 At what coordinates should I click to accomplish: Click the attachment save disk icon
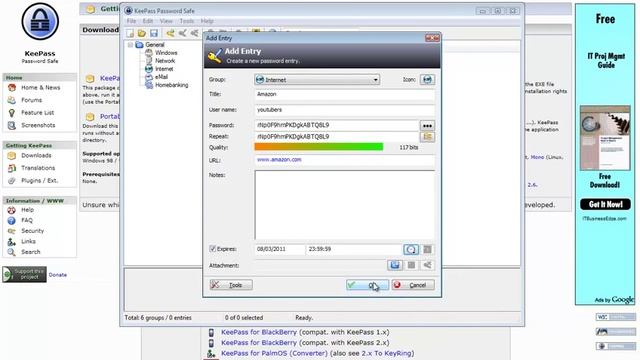click(395, 265)
